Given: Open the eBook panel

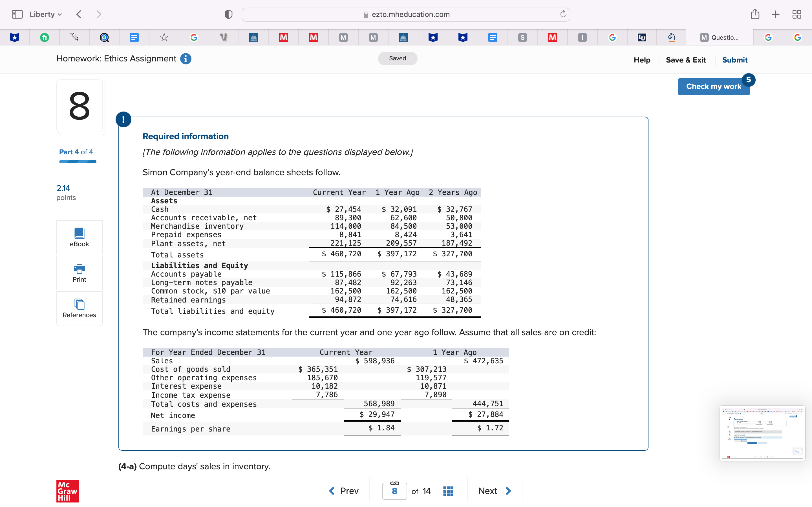Looking at the screenshot, I should point(79,237).
